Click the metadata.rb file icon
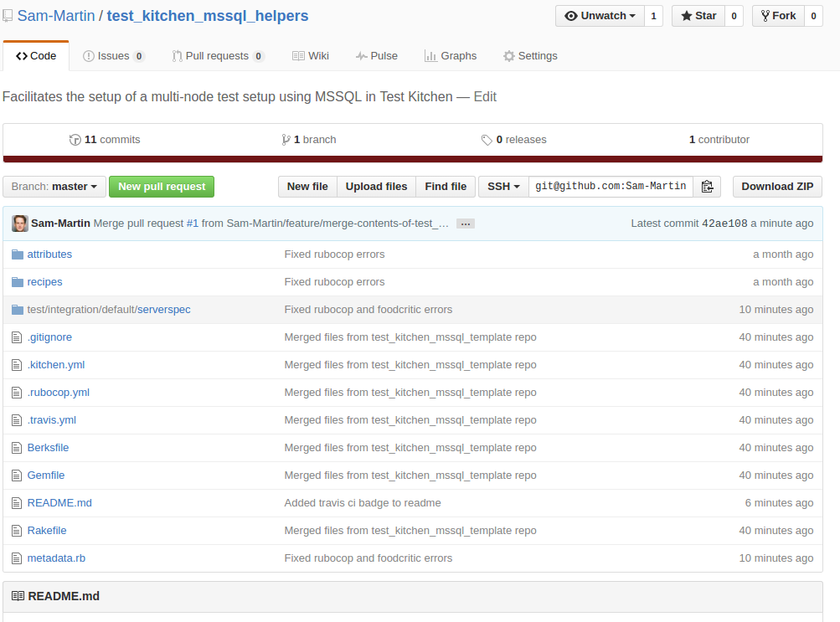The image size is (840, 622). 17,558
